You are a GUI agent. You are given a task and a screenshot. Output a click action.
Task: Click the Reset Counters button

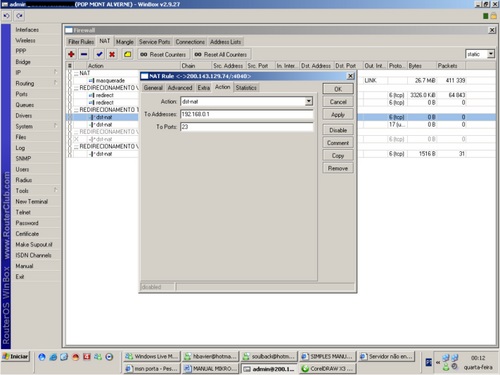(163, 54)
